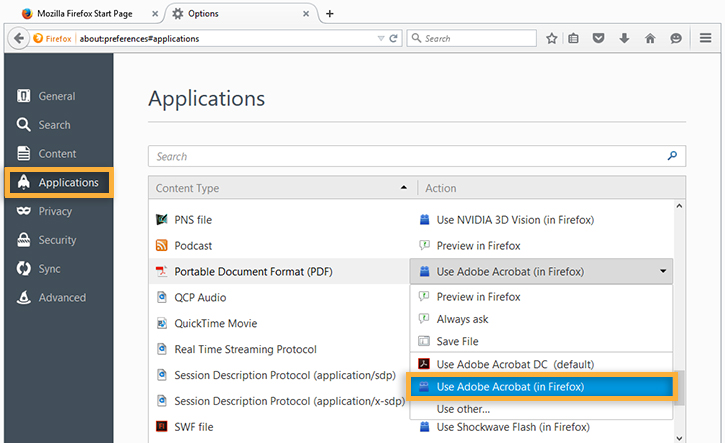Choose Always ask from dropdown list
725x443 pixels.
click(x=463, y=319)
